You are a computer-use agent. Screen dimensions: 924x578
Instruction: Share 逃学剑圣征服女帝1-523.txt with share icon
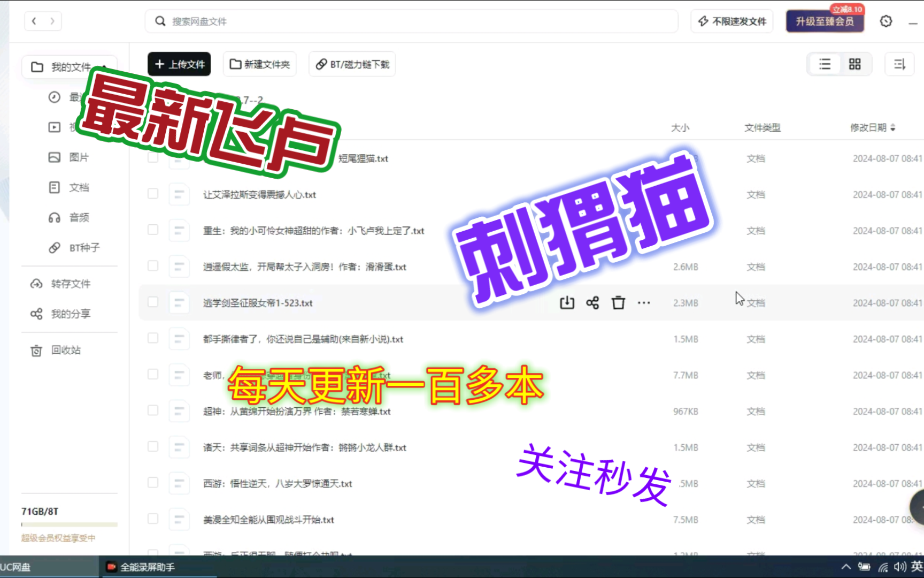(592, 303)
